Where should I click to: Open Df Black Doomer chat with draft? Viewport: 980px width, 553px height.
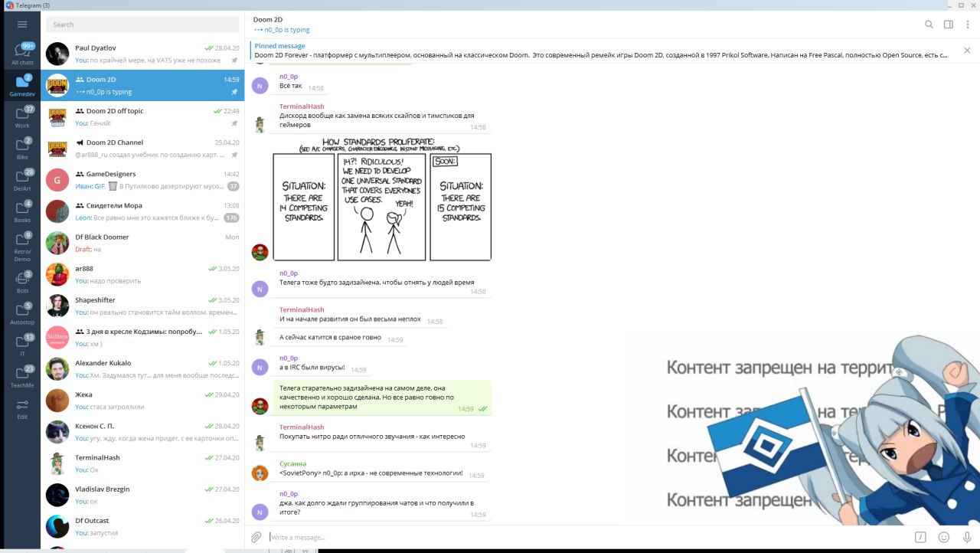coord(142,243)
